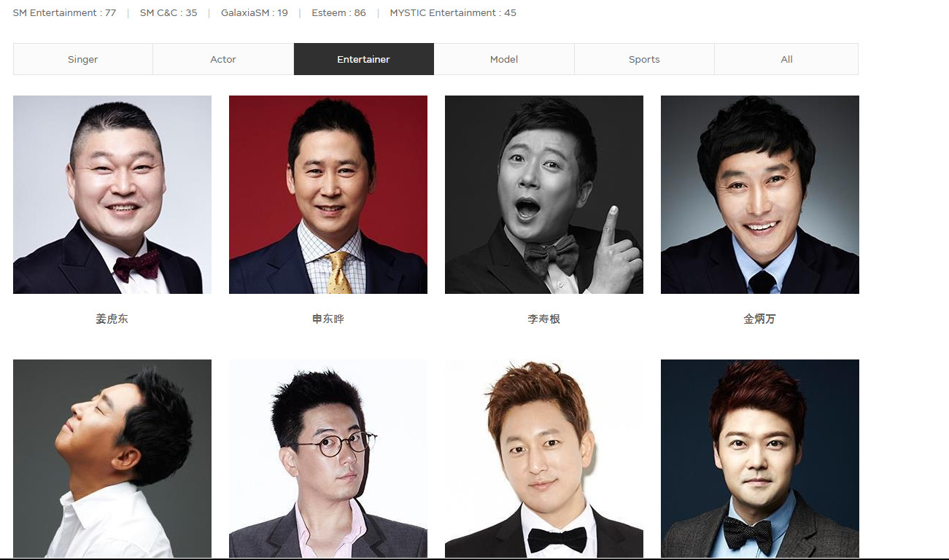Viewport: 949px width, 560px height.
Task: Show the All category tab
Action: pyautogui.click(x=786, y=59)
